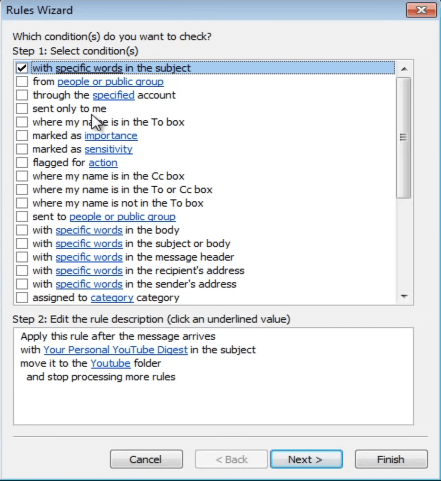Change the 'Youtube' destination folder link
441x481 pixels.
point(110,363)
